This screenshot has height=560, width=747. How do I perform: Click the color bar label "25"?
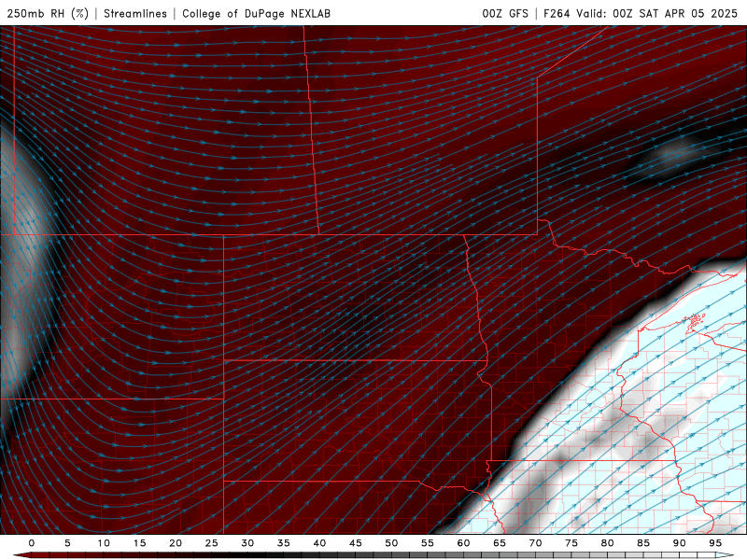tap(212, 543)
